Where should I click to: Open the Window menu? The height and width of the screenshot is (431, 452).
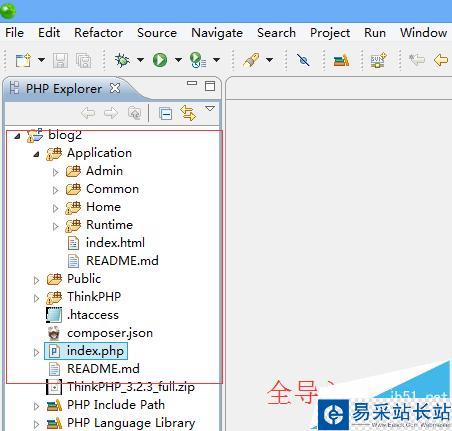point(423,33)
